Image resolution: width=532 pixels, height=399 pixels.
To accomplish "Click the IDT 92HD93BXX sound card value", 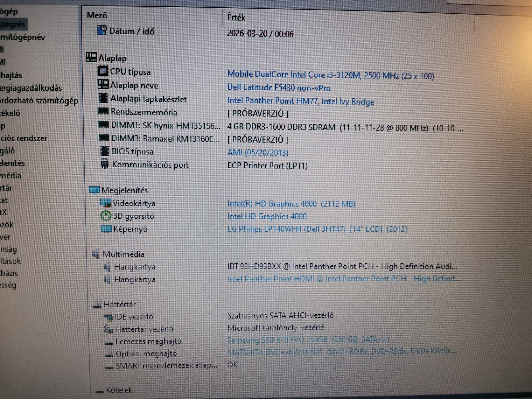I will [342, 266].
